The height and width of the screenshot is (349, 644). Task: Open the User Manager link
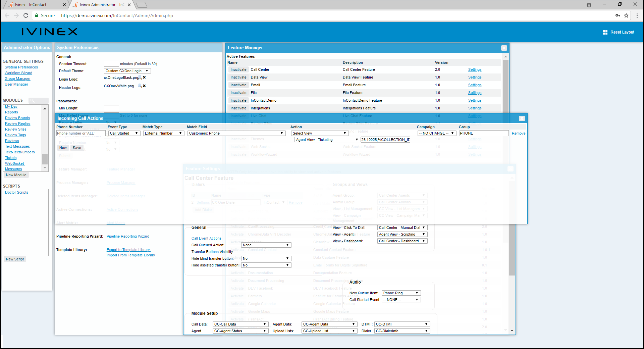pos(16,85)
